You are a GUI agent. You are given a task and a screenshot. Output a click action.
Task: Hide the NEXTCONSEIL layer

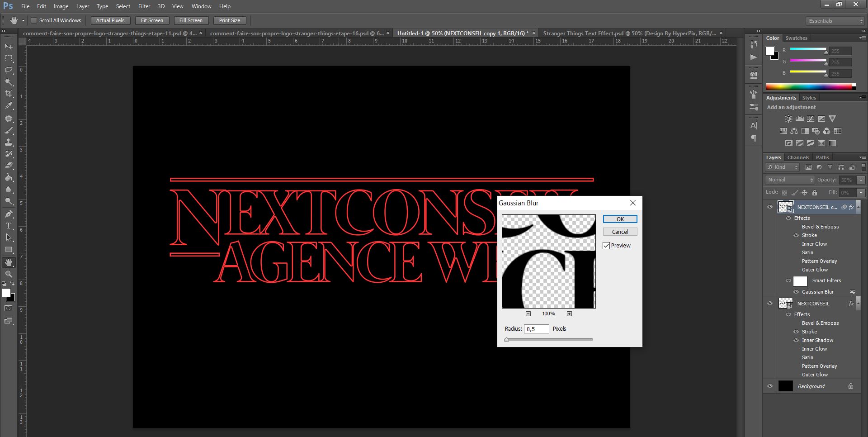pyautogui.click(x=770, y=304)
